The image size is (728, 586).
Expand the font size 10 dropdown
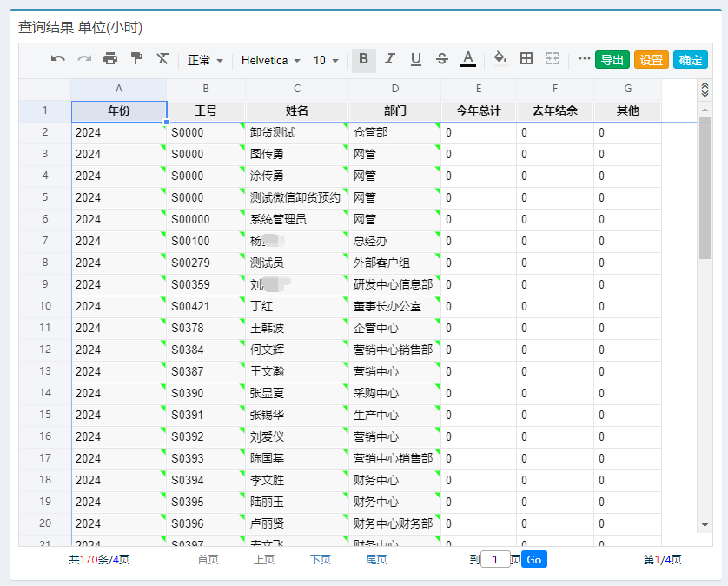coord(327,60)
